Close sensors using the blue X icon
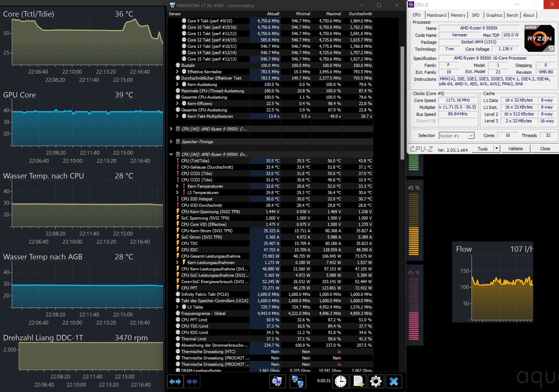 394,381
